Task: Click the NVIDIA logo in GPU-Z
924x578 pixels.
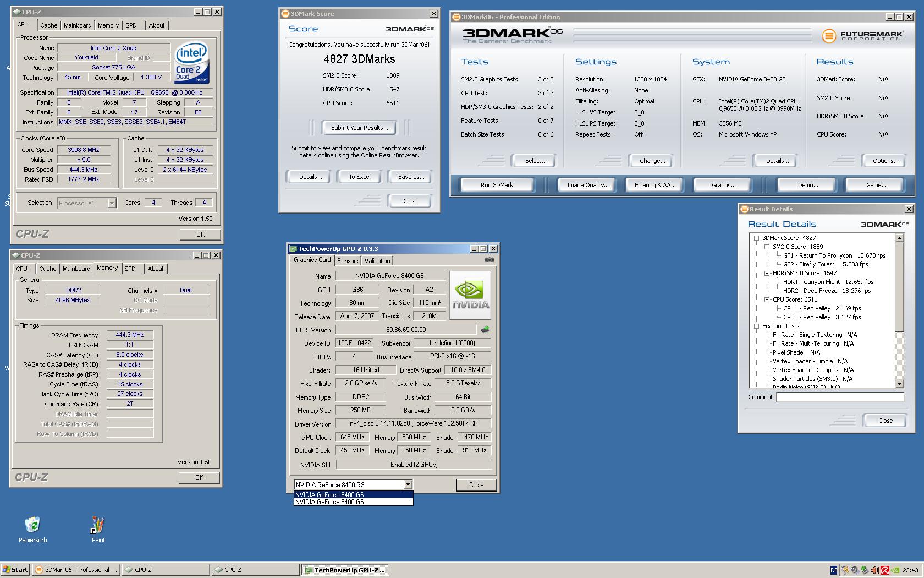Action: click(470, 295)
